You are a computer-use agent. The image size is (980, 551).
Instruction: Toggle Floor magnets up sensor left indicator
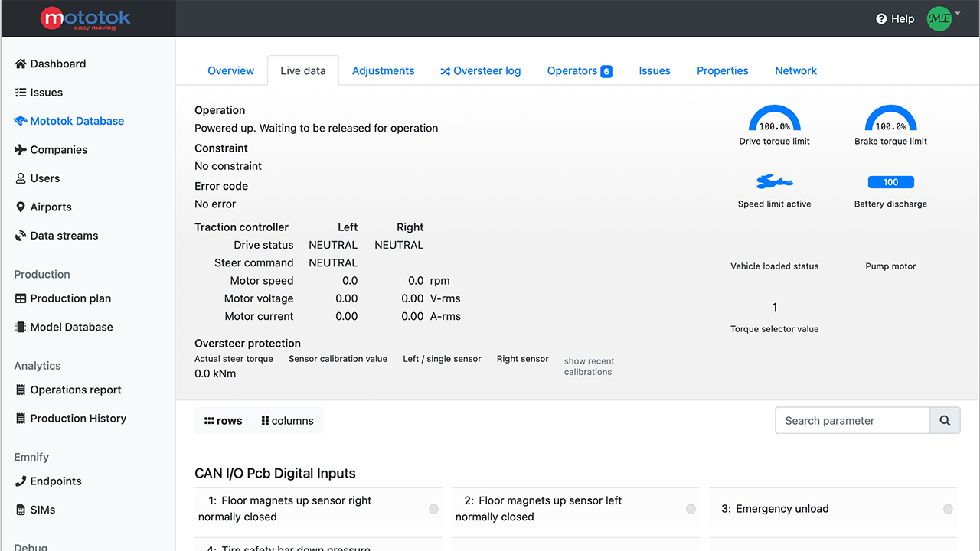(x=691, y=509)
